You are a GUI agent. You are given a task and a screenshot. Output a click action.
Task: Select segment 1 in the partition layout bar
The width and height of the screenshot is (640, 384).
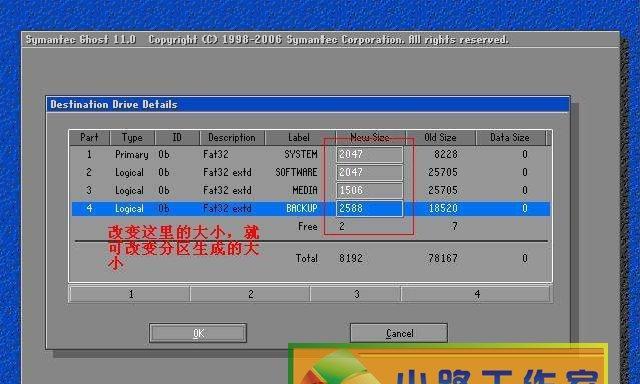(x=130, y=294)
